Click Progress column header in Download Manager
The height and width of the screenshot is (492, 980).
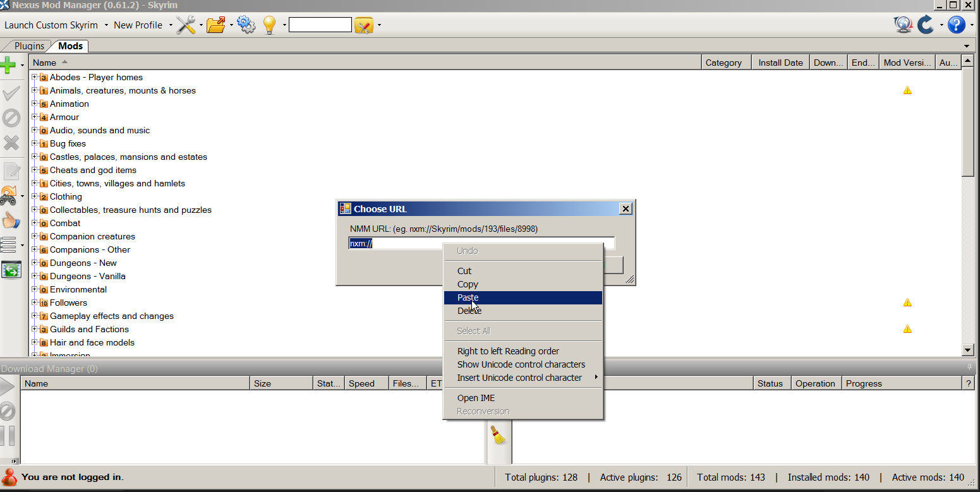901,383
